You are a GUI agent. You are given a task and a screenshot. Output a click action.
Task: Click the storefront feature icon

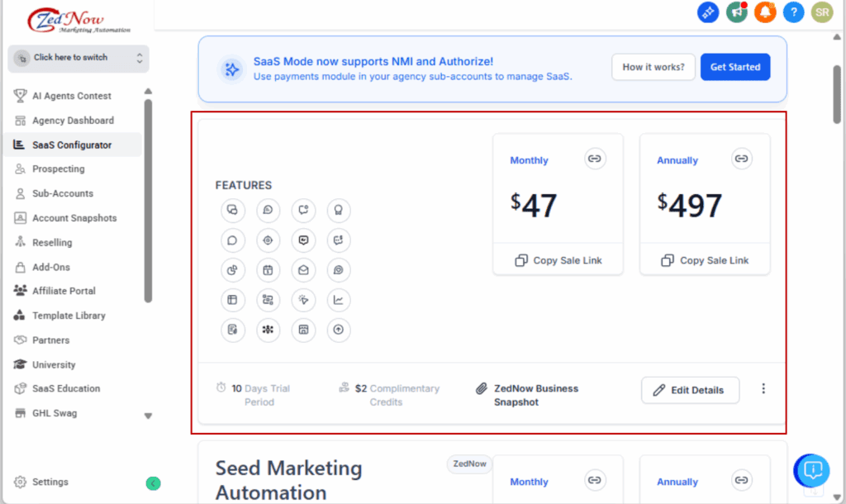coord(303,330)
